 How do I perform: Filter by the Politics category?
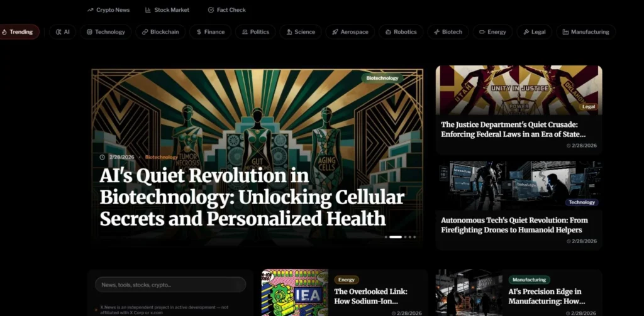(x=255, y=32)
